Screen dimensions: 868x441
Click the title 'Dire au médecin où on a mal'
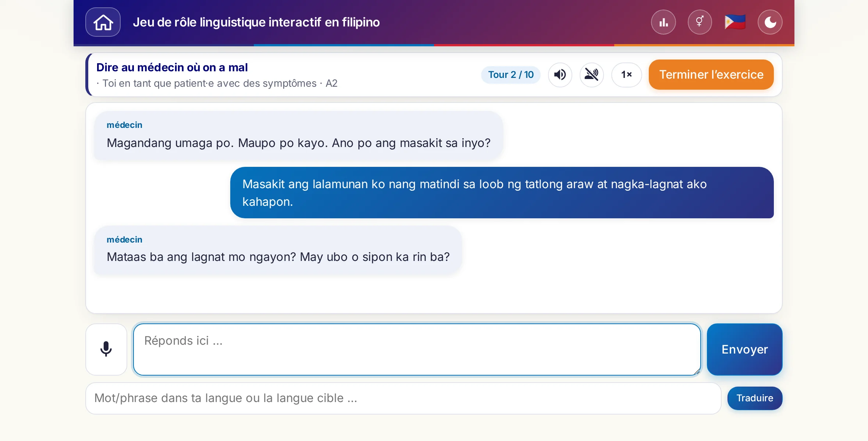[x=172, y=67]
